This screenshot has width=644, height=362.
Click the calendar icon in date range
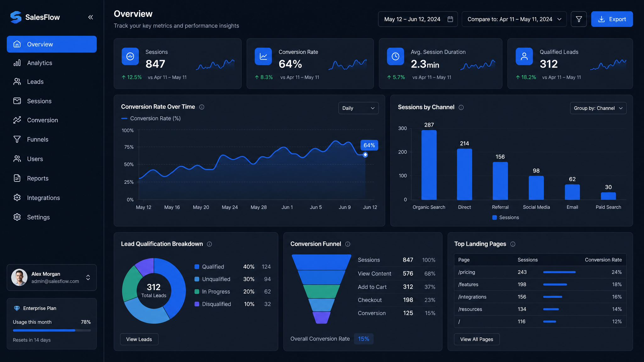click(x=450, y=19)
